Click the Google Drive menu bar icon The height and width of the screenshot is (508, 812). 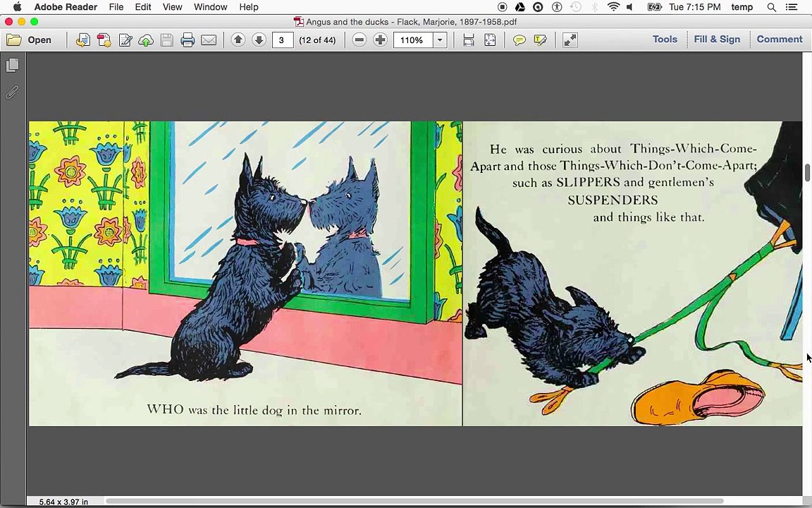pos(520,7)
